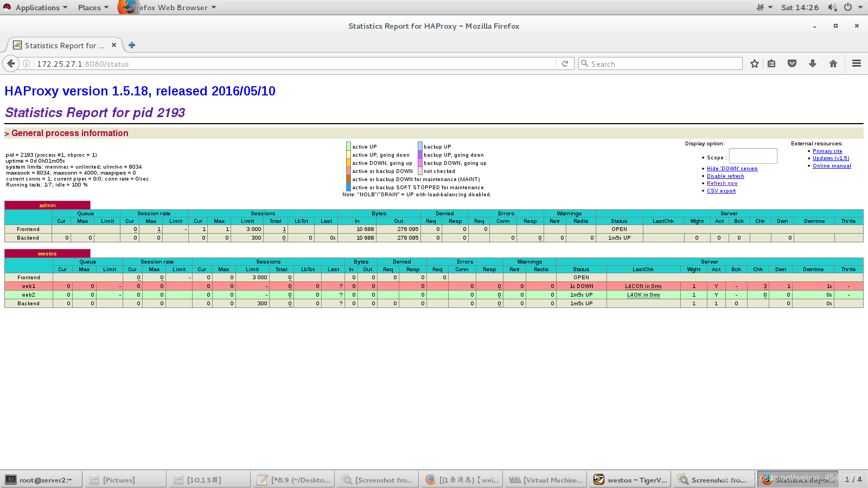Close the Statistics Report tab
This screenshot has height=488, width=868.
pyautogui.click(x=114, y=45)
